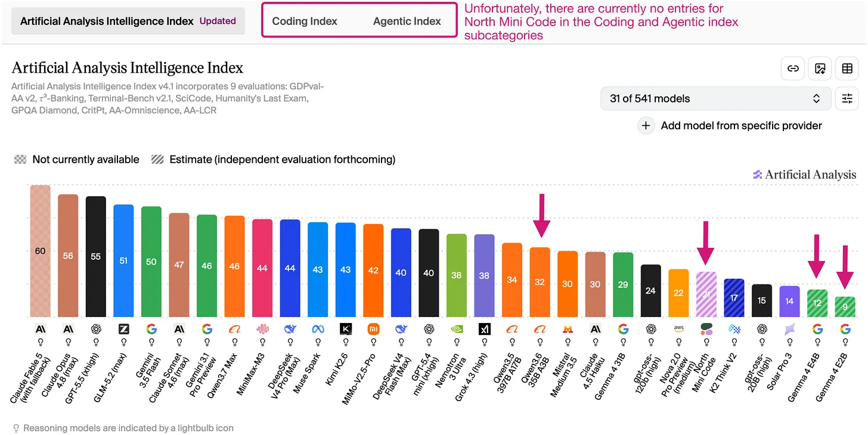Click the AWS logo under Nova 2.0 Pro
This screenshot has width=868, height=435.
pos(678,329)
